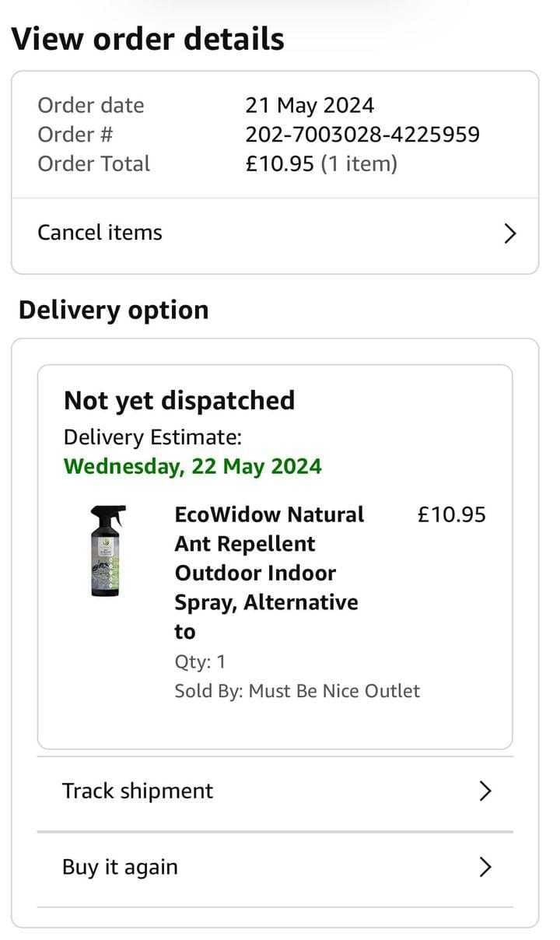Click the £10.95 item price
The width and height of the screenshot is (560, 940).
(451, 514)
